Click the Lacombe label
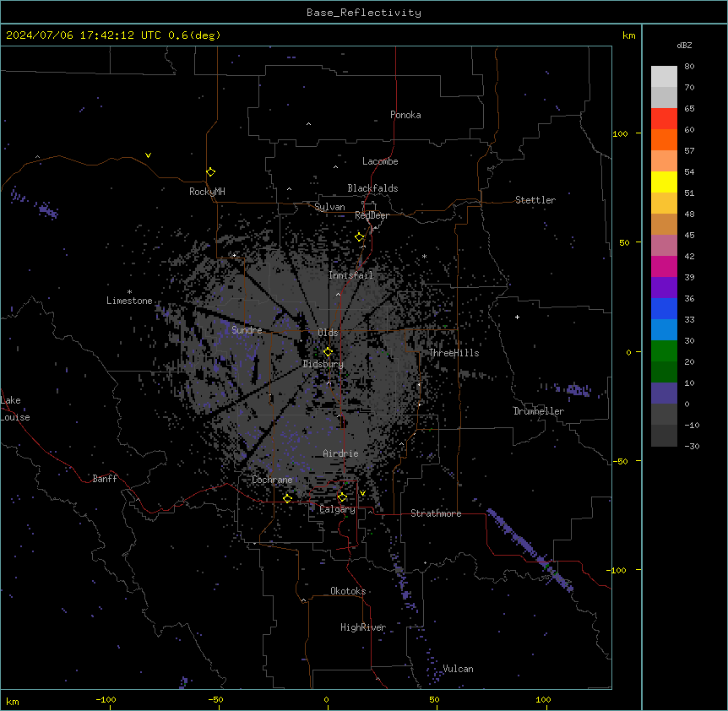Screen dimensions: 728x711 coord(380,161)
